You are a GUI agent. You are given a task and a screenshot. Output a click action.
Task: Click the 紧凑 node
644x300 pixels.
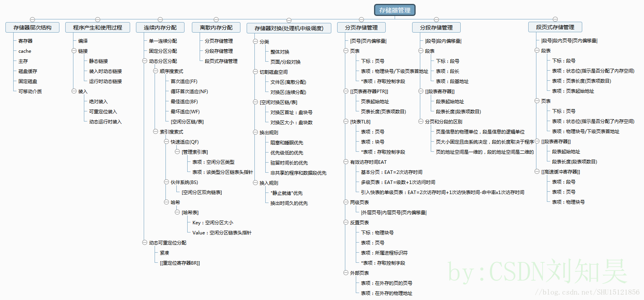(x=164, y=253)
